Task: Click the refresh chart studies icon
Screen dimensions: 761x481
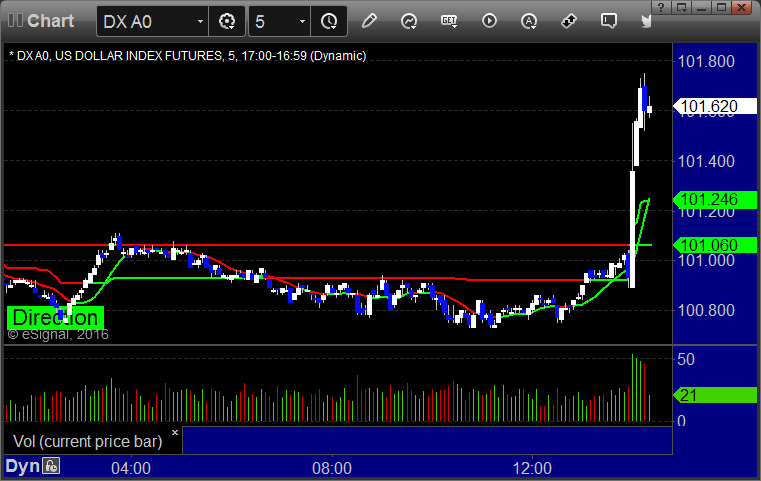Action: 409,21
